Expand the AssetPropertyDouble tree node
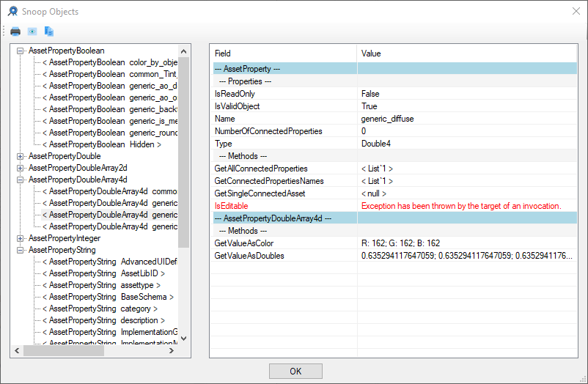588x384 pixels. (20, 156)
